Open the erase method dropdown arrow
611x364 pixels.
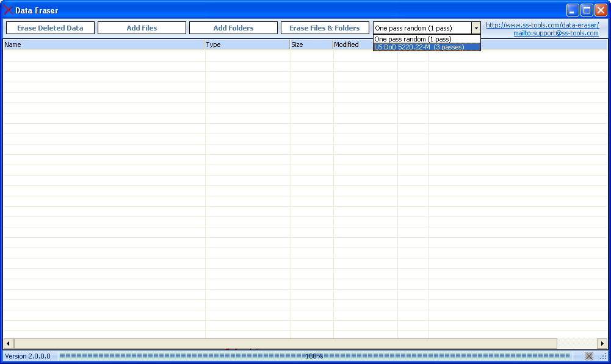click(x=475, y=27)
